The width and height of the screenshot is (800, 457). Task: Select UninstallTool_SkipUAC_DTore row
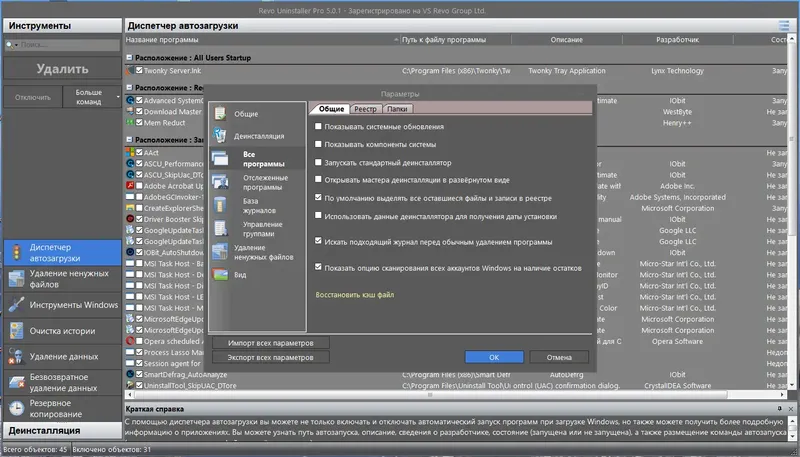[x=456, y=386]
